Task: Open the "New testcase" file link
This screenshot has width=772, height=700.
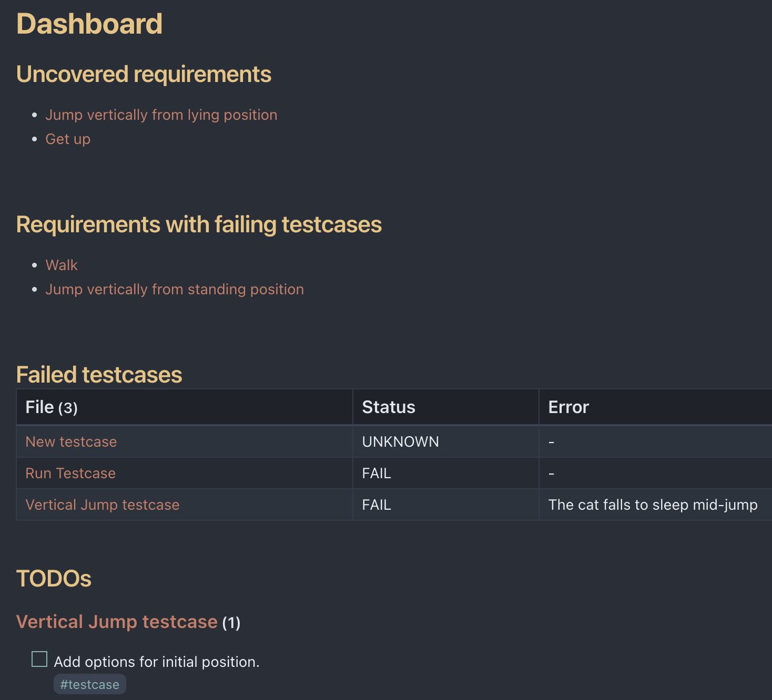Action: (x=71, y=442)
